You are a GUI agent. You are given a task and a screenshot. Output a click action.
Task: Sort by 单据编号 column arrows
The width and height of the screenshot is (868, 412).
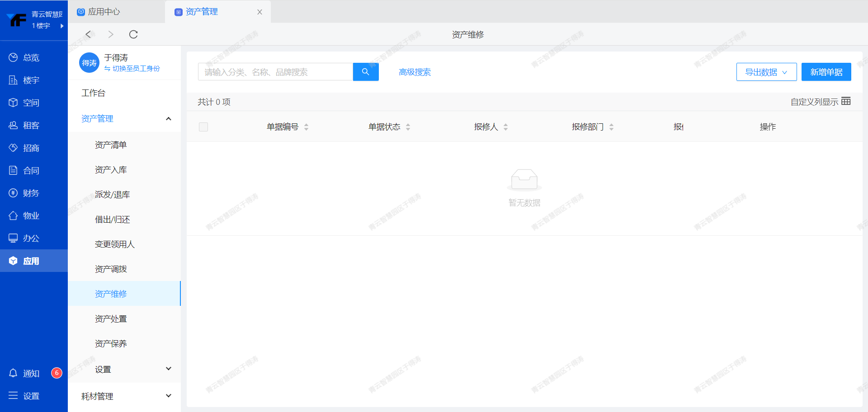pos(306,127)
